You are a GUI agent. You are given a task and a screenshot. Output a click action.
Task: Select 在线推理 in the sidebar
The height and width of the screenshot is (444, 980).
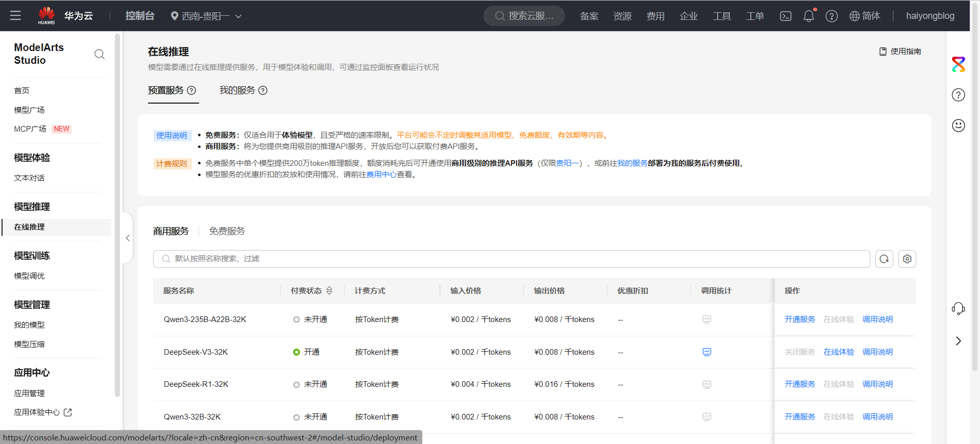57,227
